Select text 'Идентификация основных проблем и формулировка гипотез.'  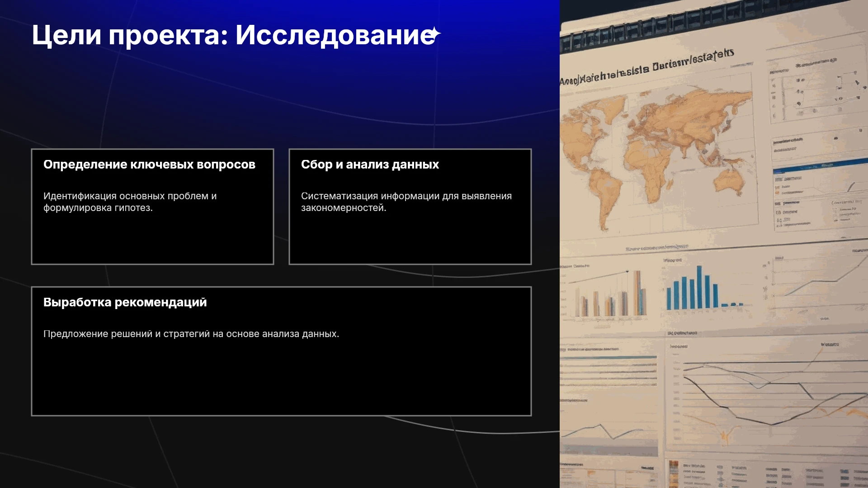(130, 202)
